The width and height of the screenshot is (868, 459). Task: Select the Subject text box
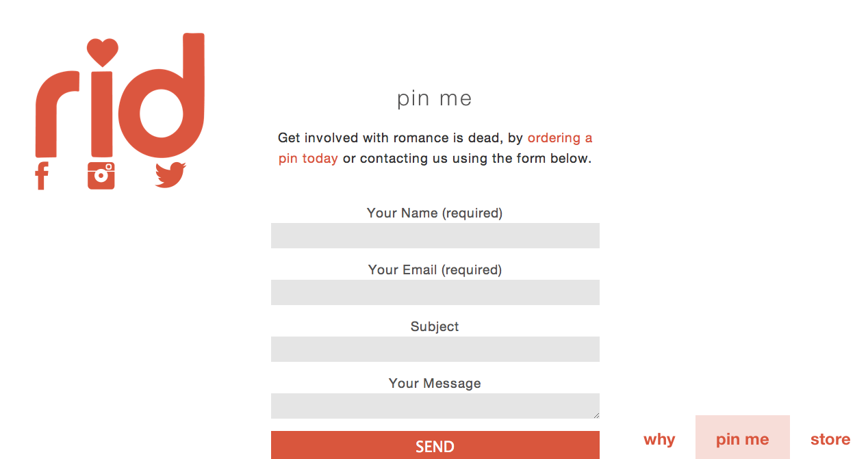tap(435, 349)
